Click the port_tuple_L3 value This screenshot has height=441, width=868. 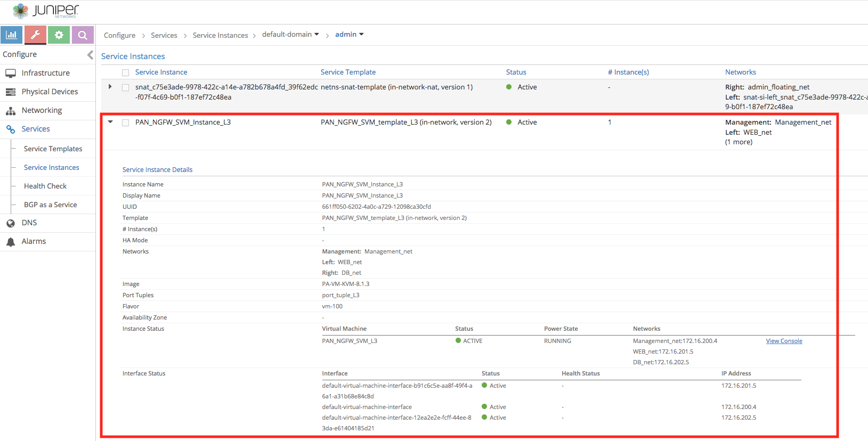[340, 295]
